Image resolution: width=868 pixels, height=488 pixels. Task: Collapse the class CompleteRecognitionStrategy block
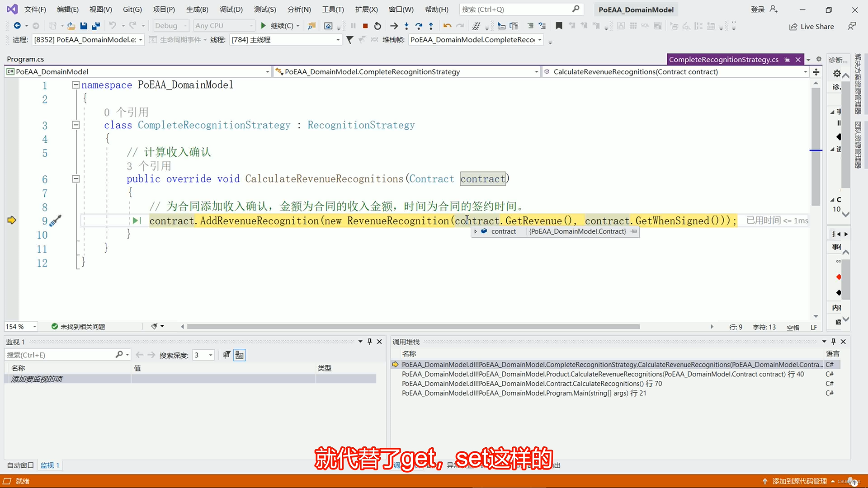click(x=76, y=125)
